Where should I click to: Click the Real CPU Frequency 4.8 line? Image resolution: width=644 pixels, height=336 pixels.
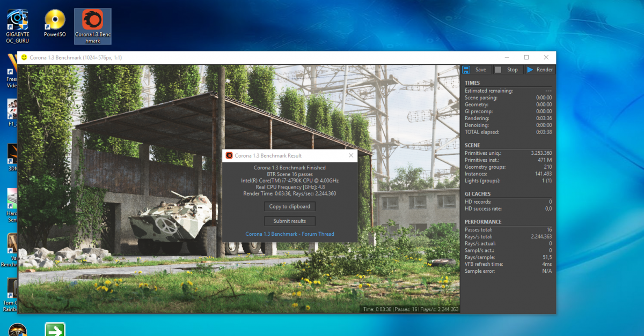pos(290,187)
